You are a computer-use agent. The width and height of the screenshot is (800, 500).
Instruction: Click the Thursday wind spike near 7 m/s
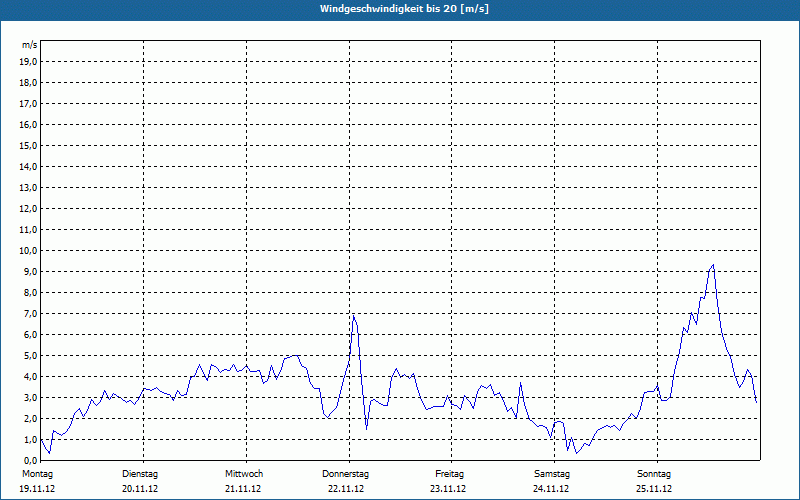[x=354, y=316]
